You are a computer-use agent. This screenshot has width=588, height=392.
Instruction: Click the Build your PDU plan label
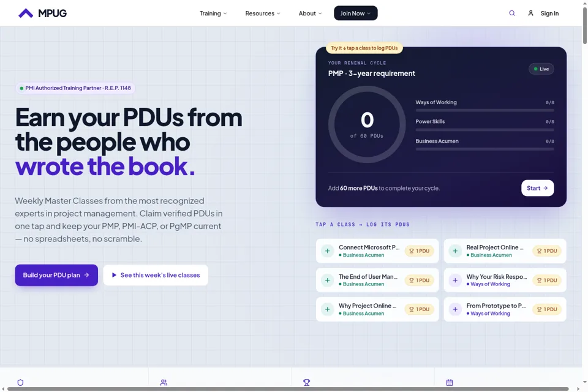coord(51,275)
